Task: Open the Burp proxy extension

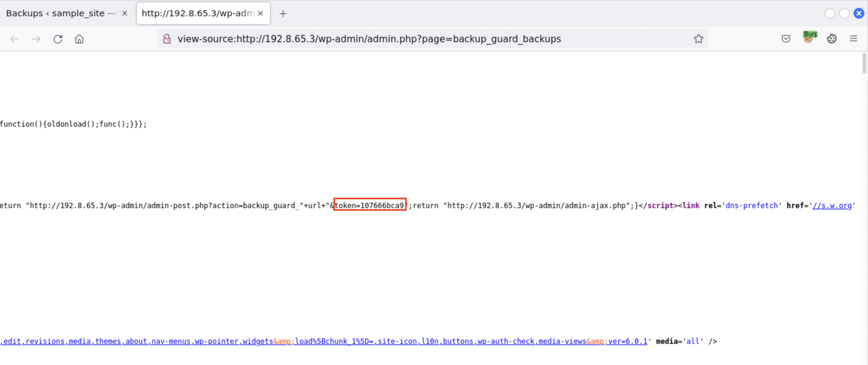Action: click(809, 38)
